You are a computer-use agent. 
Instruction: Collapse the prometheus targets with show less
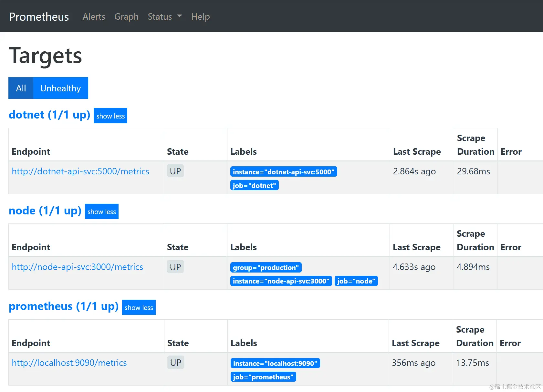tap(139, 307)
